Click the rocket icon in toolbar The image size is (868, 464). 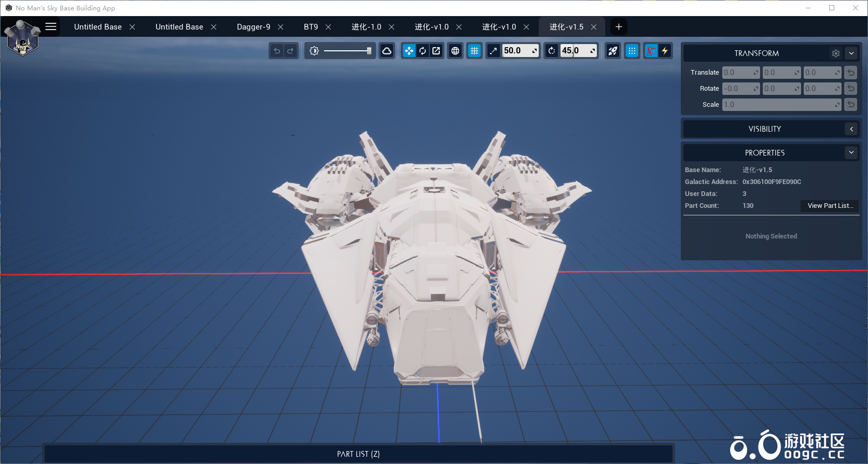pyautogui.click(x=613, y=51)
